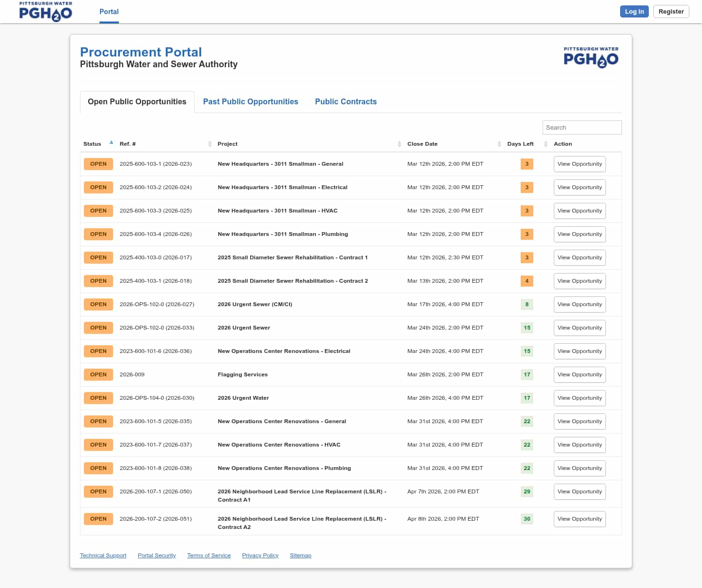Screen dimensions: 702x588
Task: Sort by Project column sort arrows
Action: click(399, 144)
